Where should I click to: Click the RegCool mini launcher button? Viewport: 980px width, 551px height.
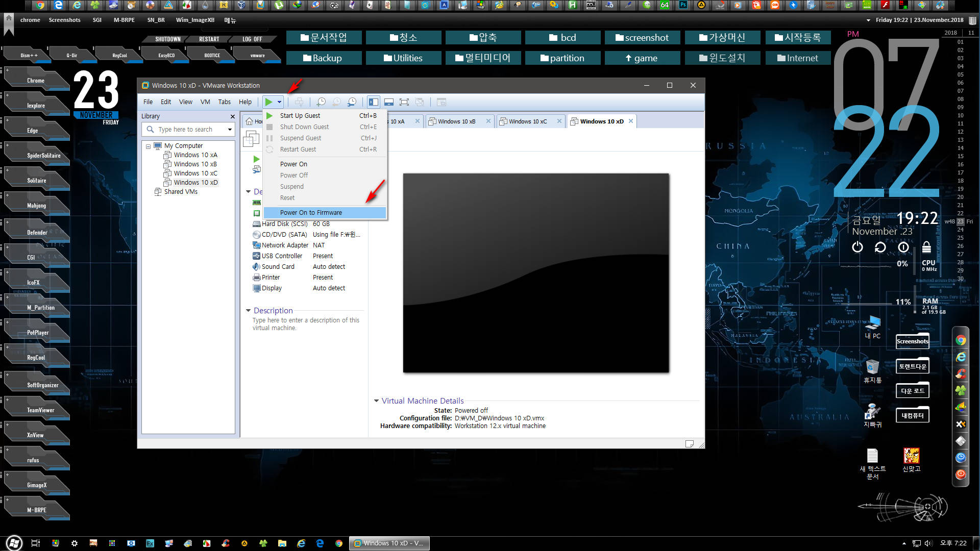119,55
